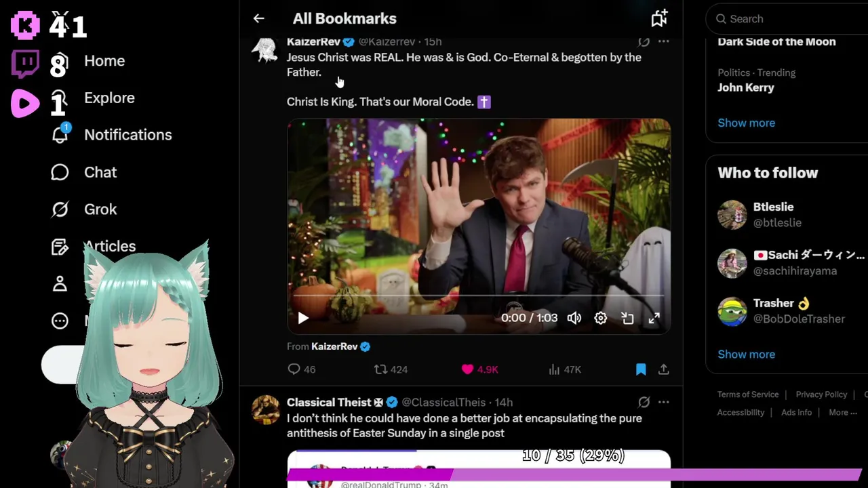Open the add bookmark folder icon

(659, 18)
